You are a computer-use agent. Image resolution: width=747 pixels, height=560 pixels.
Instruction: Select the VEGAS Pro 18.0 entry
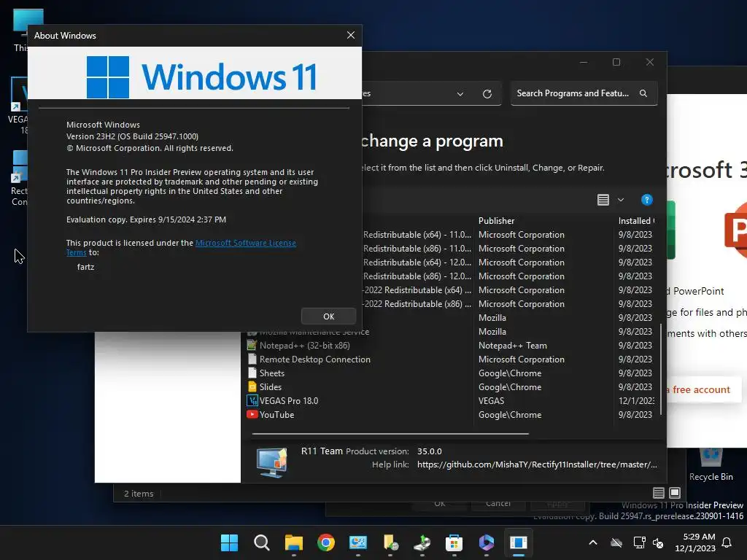[x=289, y=401]
